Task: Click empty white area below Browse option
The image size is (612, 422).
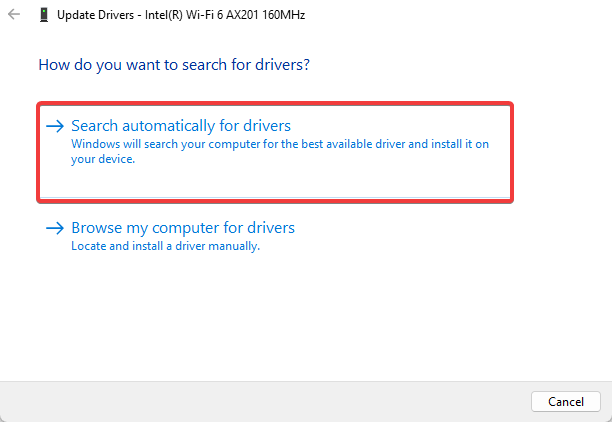Action: [300, 320]
